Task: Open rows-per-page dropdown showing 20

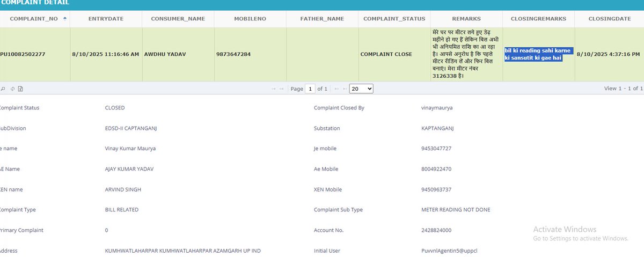Action: point(361,89)
